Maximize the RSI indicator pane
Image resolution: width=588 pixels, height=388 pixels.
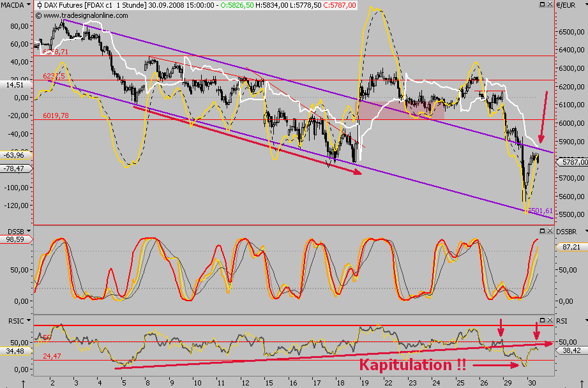(x=542, y=320)
